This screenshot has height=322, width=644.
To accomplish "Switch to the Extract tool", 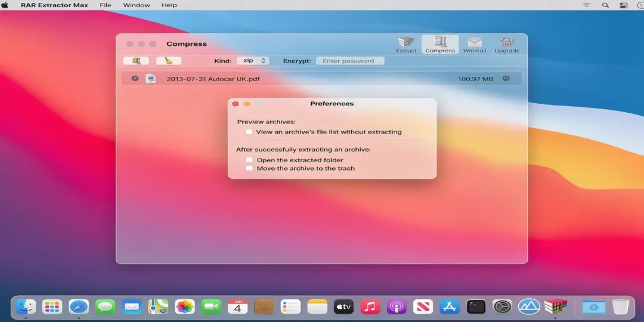I will pyautogui.click(x=406, y=45).
